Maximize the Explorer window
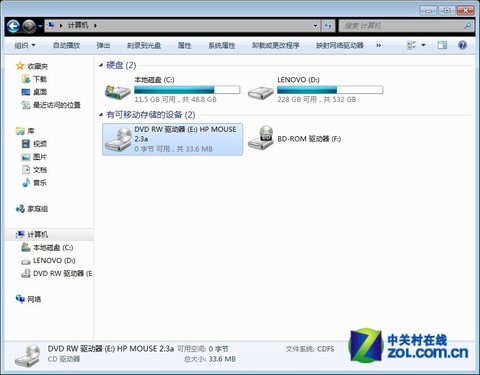Image resolution: width=480 pixels, height=375 pixels. point(447,11)
